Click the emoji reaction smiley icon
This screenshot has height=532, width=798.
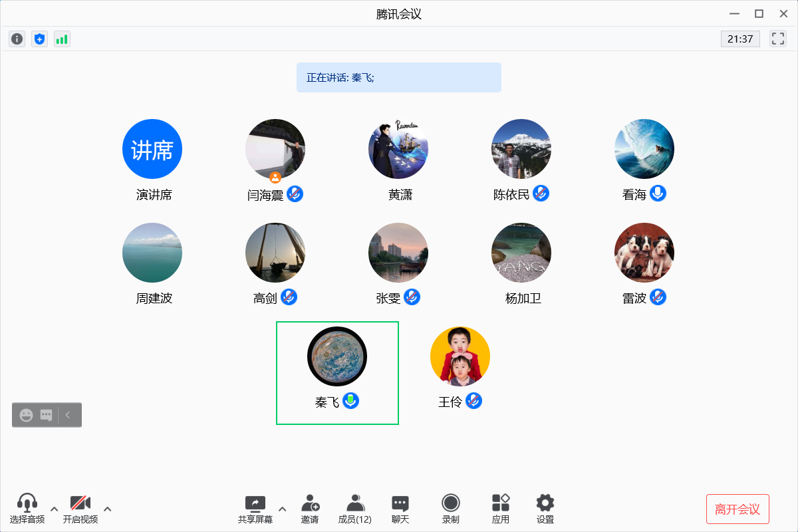pos(27,415)
